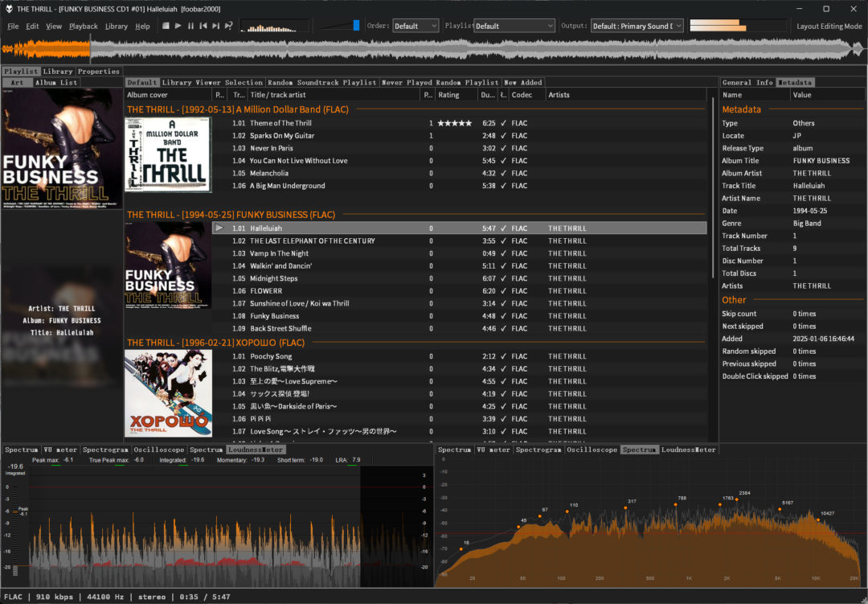Open the Library Viewer Selection playlist tab
This screenshot has height=604, width=868.
[212, 83]
